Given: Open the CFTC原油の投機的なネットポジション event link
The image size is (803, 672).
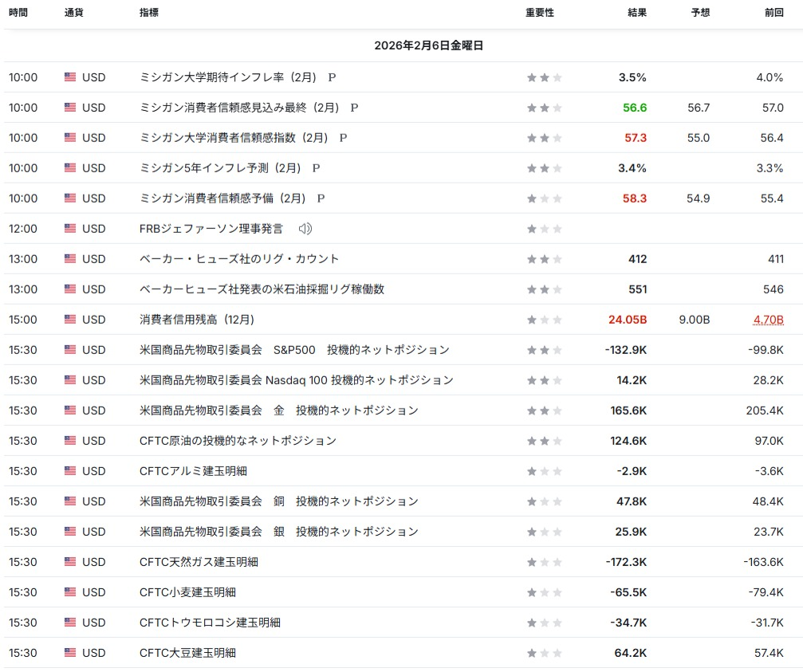Looking at the screenshot, I should coord(238,441).
